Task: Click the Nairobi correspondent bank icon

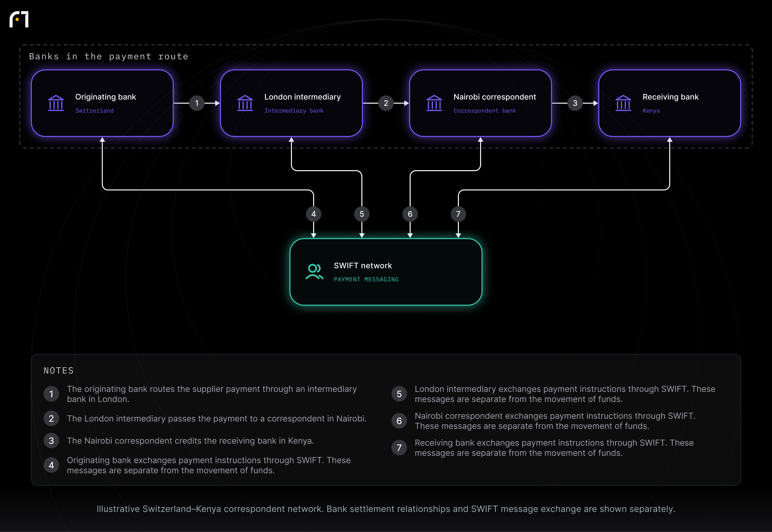Action: pos(434,103)
